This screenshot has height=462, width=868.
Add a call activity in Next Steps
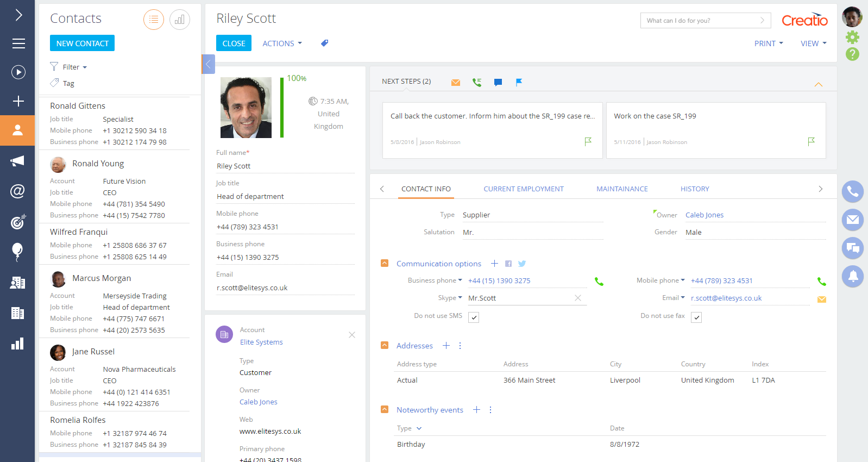(477, 82)
